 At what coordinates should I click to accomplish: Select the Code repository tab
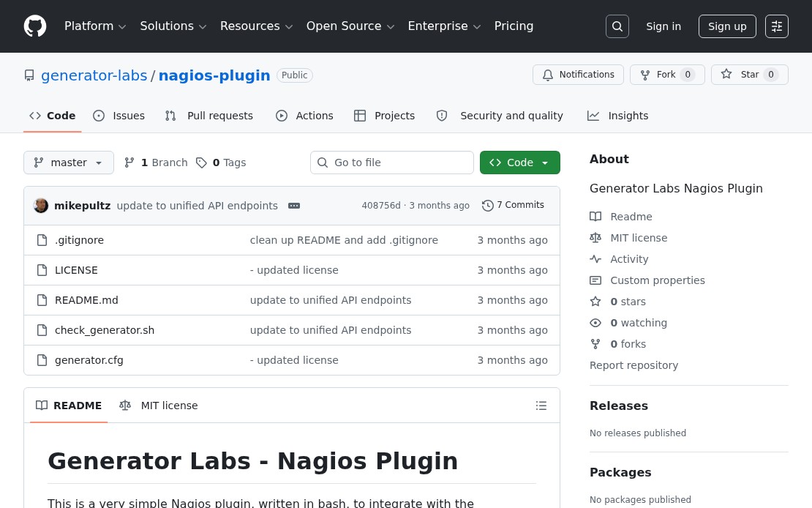[x=52, y=116]
